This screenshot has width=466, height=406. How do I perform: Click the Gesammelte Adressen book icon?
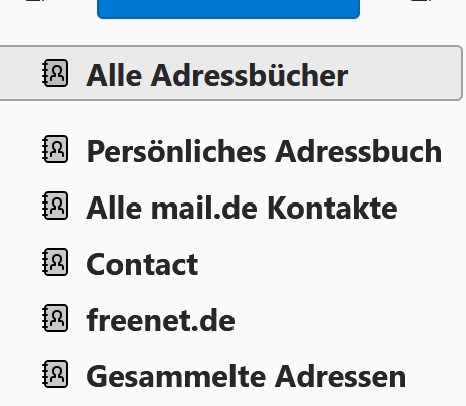click(x=55, y=374)
